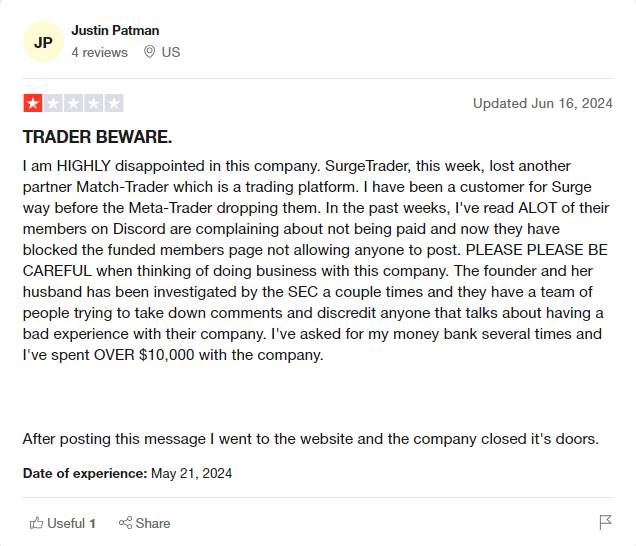Click the Share button label
The width and height of the screenshot is (636, 546).
[x=153, y=523]
